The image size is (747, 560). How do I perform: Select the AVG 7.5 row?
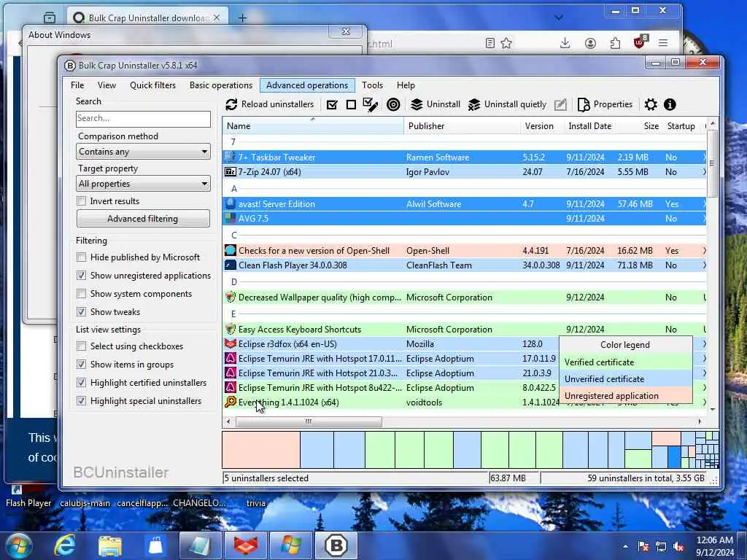click(465, 219)
